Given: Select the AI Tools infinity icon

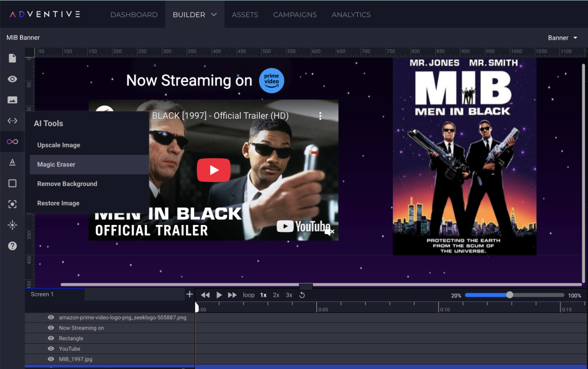Looking at the screenshot, I should (13, 142).
